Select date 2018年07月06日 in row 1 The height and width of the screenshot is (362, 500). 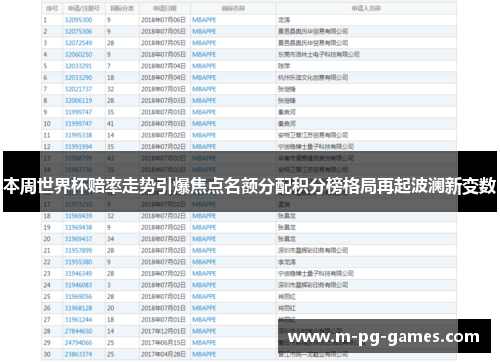[x=163, y=20]
